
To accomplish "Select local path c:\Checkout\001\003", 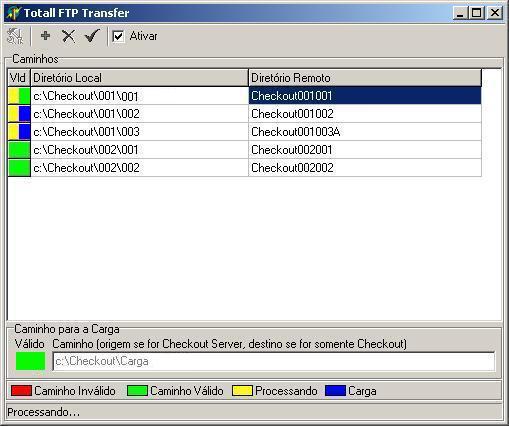I will [139, 132].
